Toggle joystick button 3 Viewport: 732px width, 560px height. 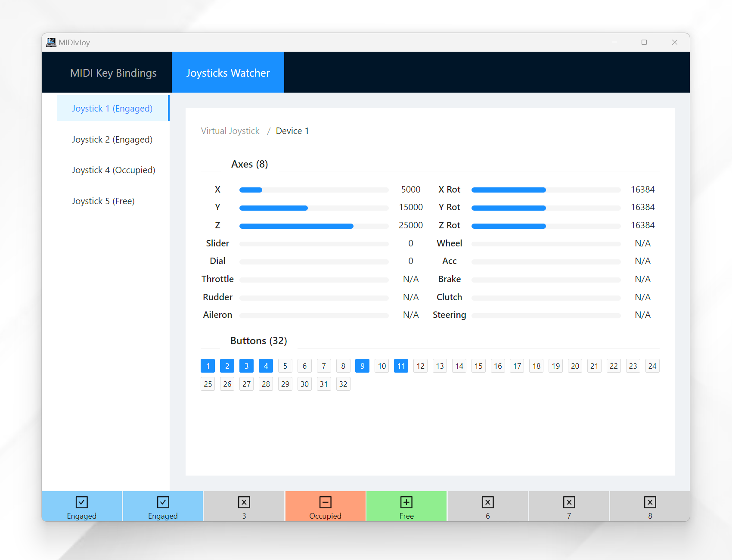[247, 366]
